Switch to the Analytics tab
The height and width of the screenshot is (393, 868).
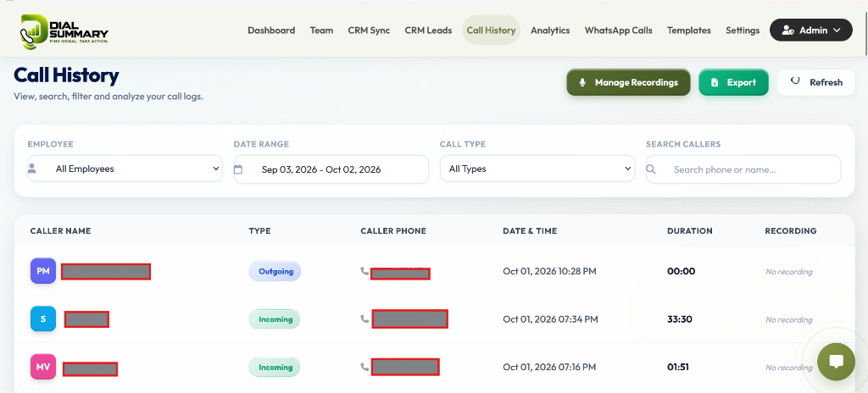point(549,30)
